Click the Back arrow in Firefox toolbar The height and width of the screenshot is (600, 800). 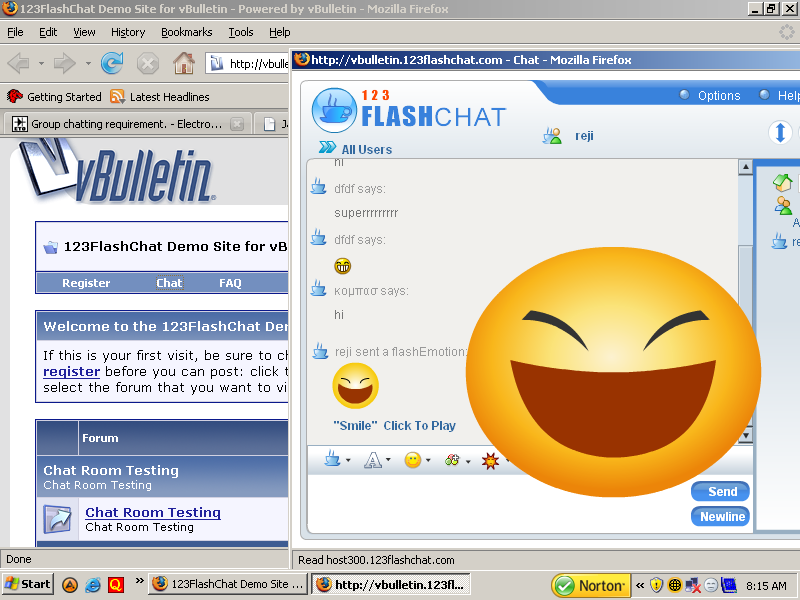[19, 64]
